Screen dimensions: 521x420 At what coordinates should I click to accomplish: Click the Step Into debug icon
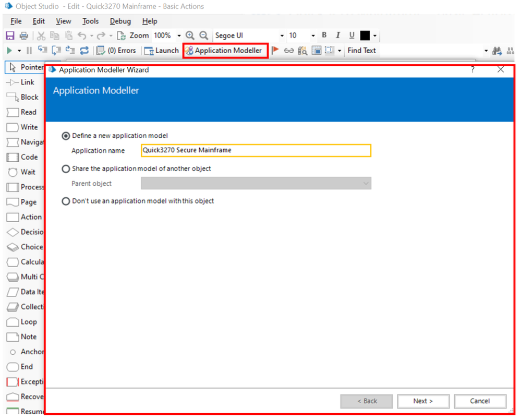[x=43, y=50]
